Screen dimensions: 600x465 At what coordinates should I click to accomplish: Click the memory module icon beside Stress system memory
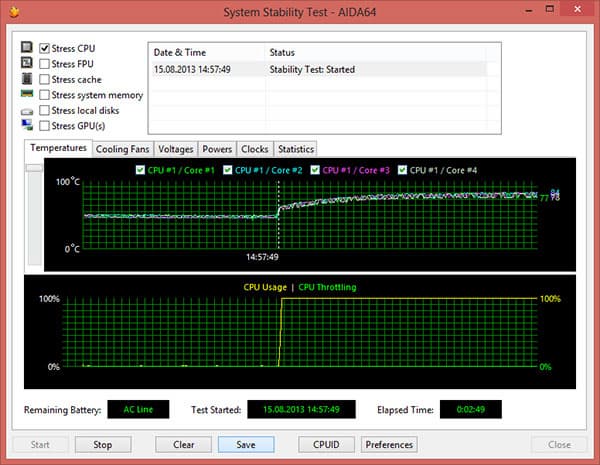27,93
